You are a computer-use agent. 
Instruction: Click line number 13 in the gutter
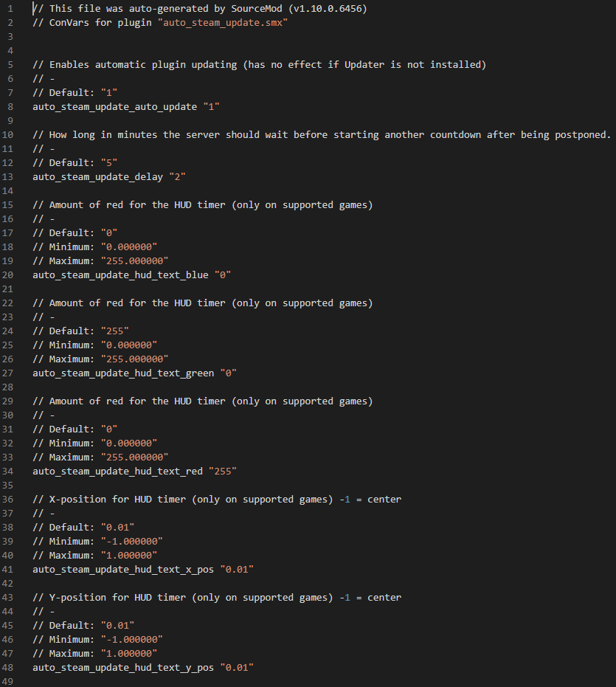pos(7,176)
